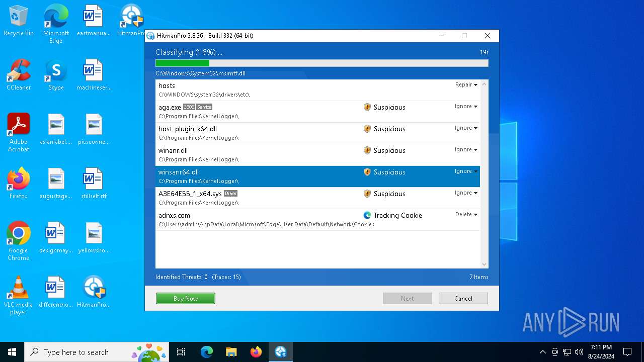Select the winanr.dll entry
This screenshot has height=362, width=644.
(x=318, y=155)
